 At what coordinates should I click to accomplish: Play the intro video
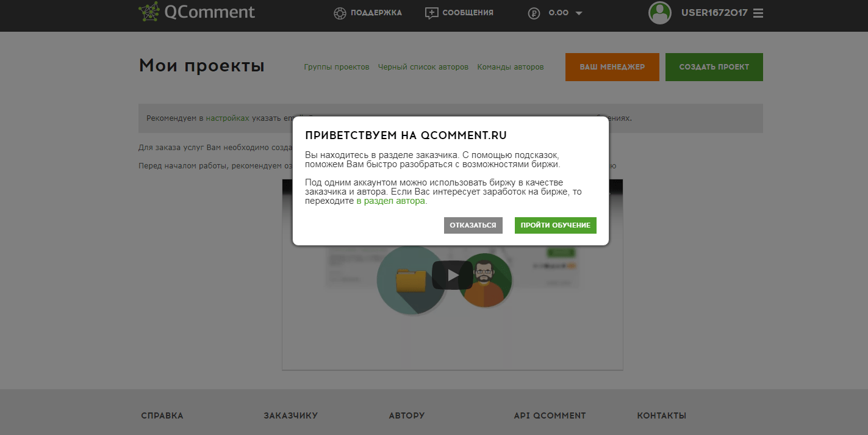pos(452,275)
